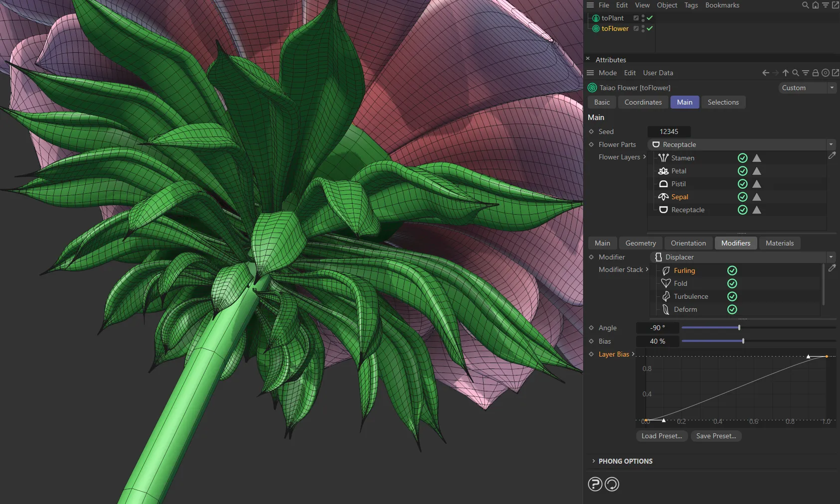This screenshot has width=840, height=504.
Task: Select the Pistil layer icon
Action: point(664,184)
